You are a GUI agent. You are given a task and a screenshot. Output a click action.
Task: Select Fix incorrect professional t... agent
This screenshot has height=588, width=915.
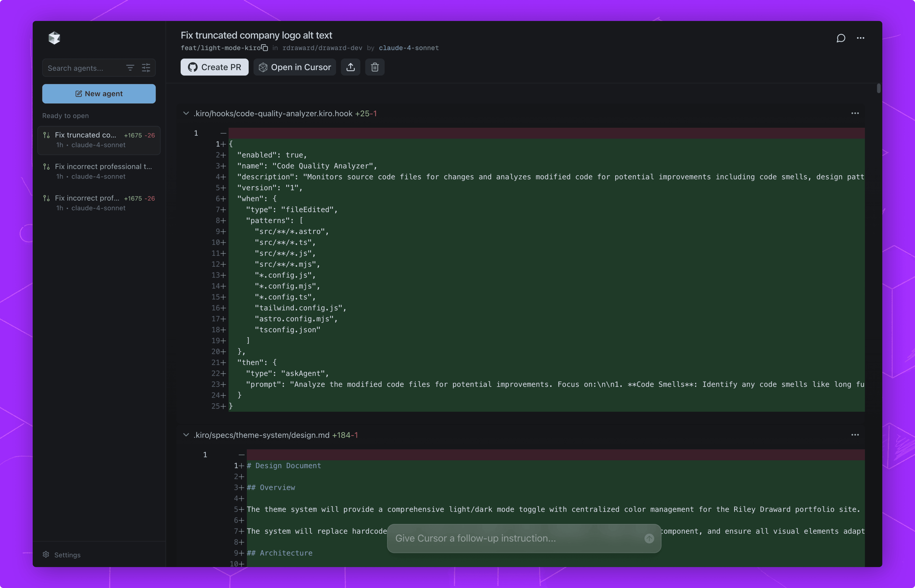tap(99, 171)
